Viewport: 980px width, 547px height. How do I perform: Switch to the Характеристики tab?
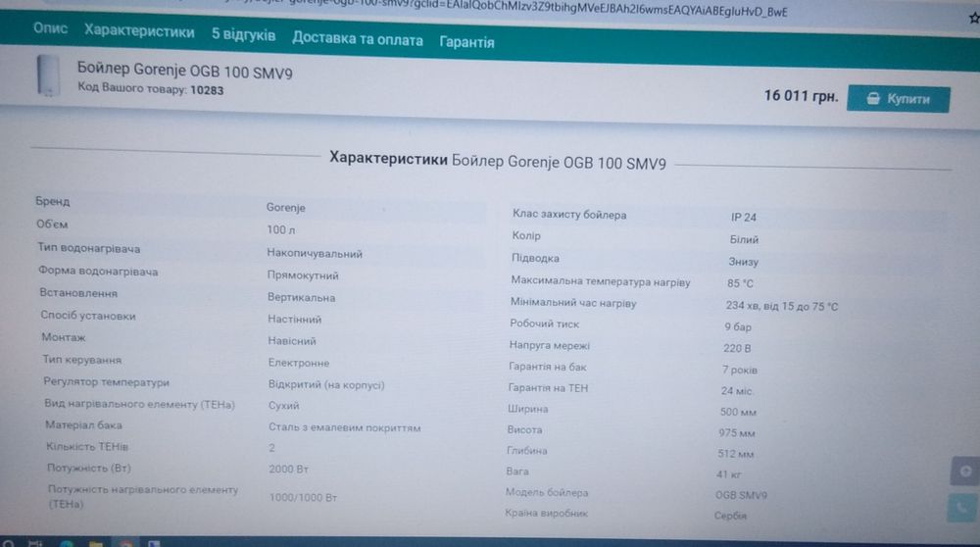139,31
